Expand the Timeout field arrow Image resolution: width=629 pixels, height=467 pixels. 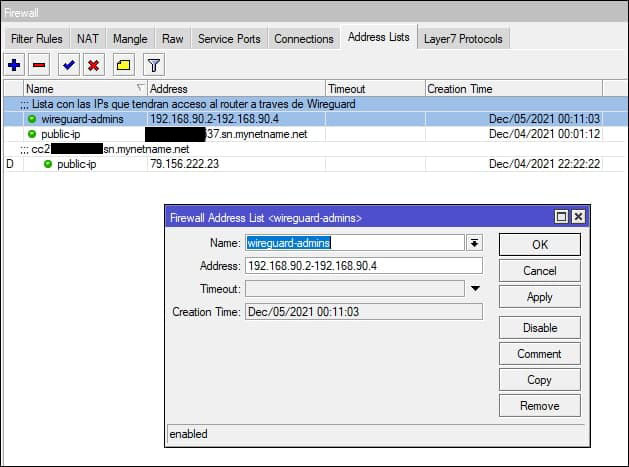pyautogui.click(x=475, y=289)
